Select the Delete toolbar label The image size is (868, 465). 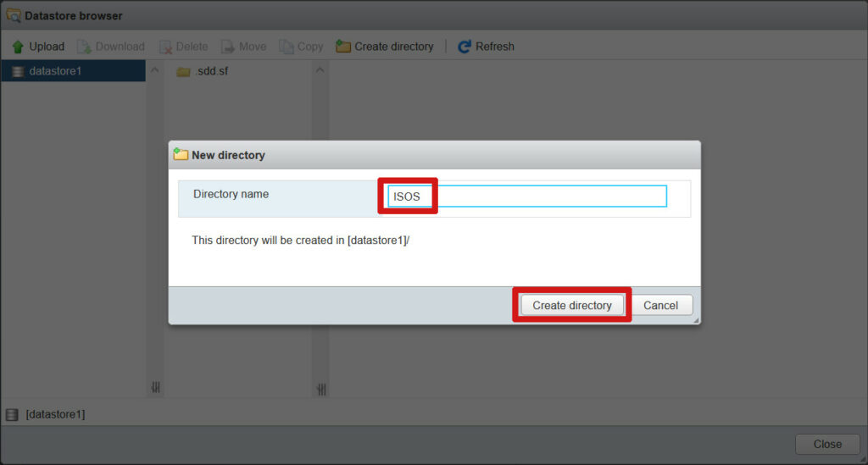tap(192, 47)
